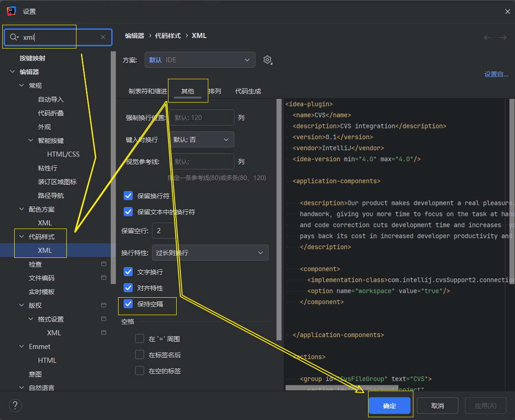This screenshot has height=420, width=515.
Task: Switch to the 制表符和缩进 tab
Action: coord(147,91)
